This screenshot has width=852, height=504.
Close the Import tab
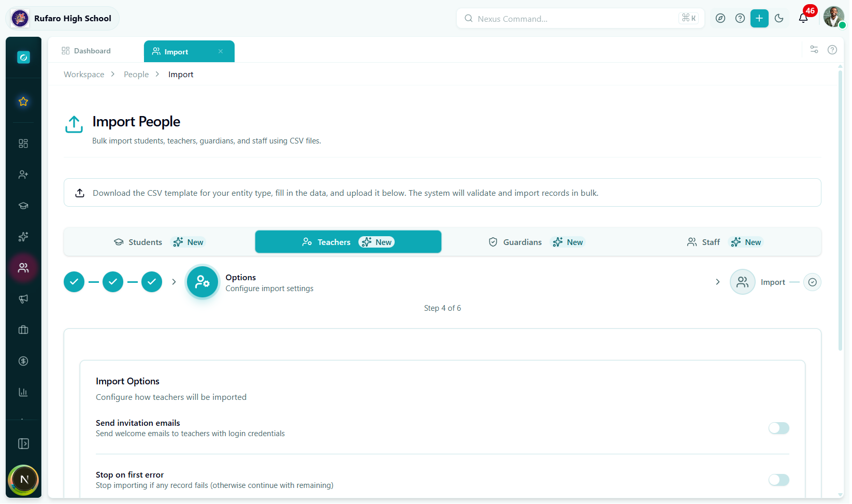click(x=221, y=51)
